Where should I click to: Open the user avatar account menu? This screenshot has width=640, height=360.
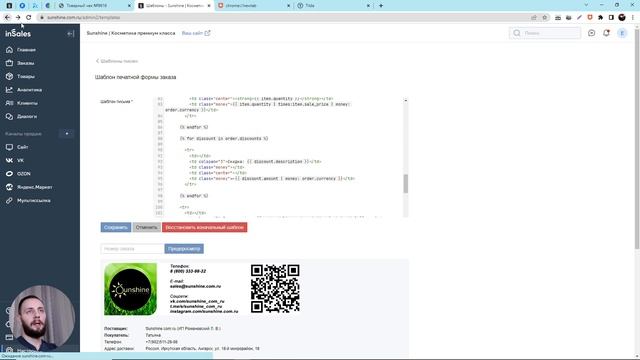622,33
